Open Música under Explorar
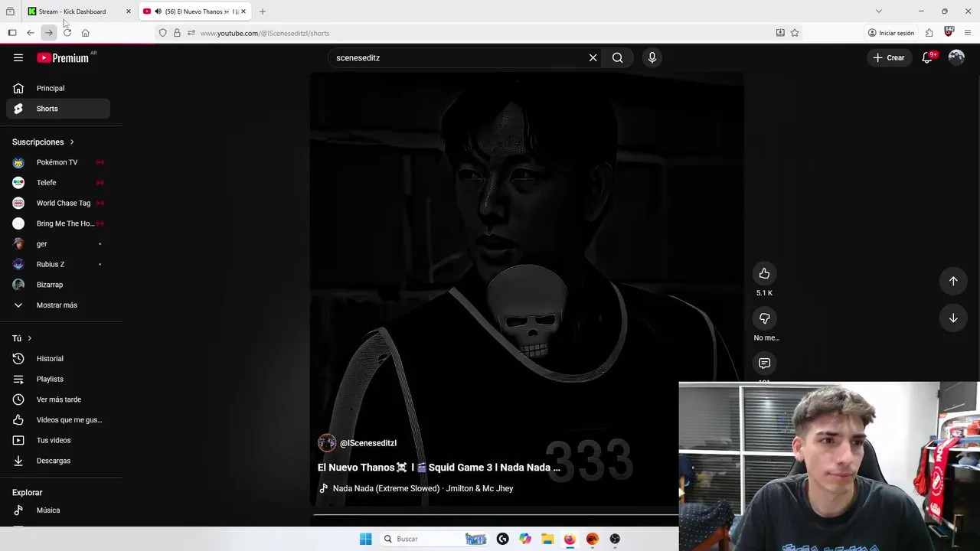Viewport: 980px width, 551px height. [58, 510]
